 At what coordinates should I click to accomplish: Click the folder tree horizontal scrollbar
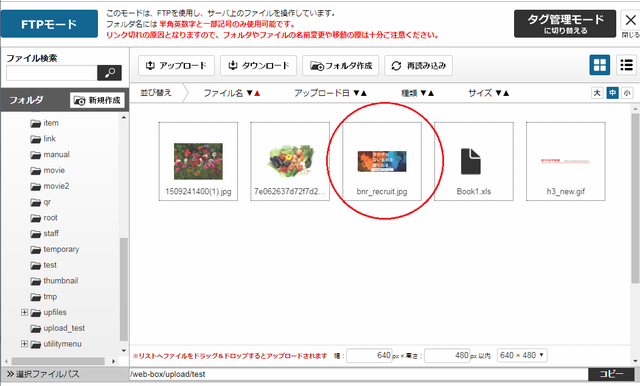click(58, 362)
